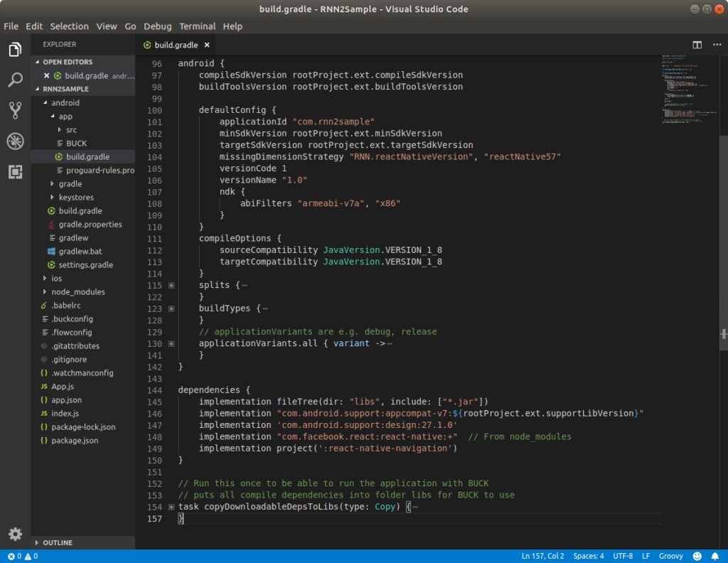Click the feedback smiley in status bar
The height and width of the screenshot is (563, 728).
click(x=697, y=556)
